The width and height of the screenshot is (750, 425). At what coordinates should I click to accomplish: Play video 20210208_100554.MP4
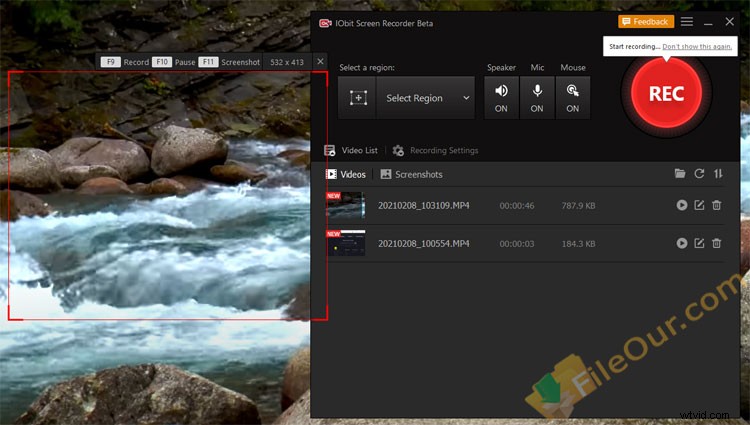(682, 243)
